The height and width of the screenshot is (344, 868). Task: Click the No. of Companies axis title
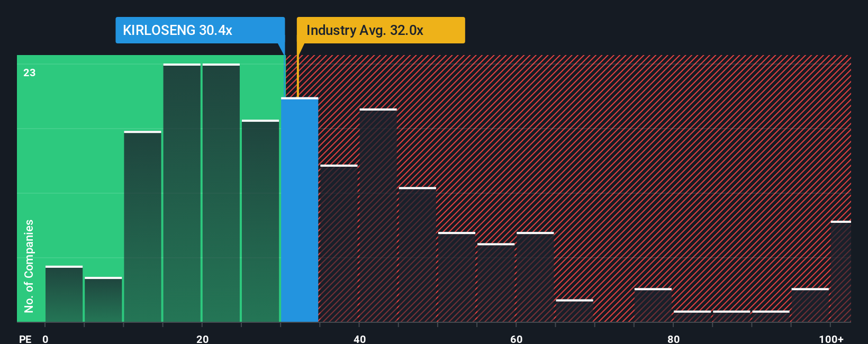tap(29, 266)
